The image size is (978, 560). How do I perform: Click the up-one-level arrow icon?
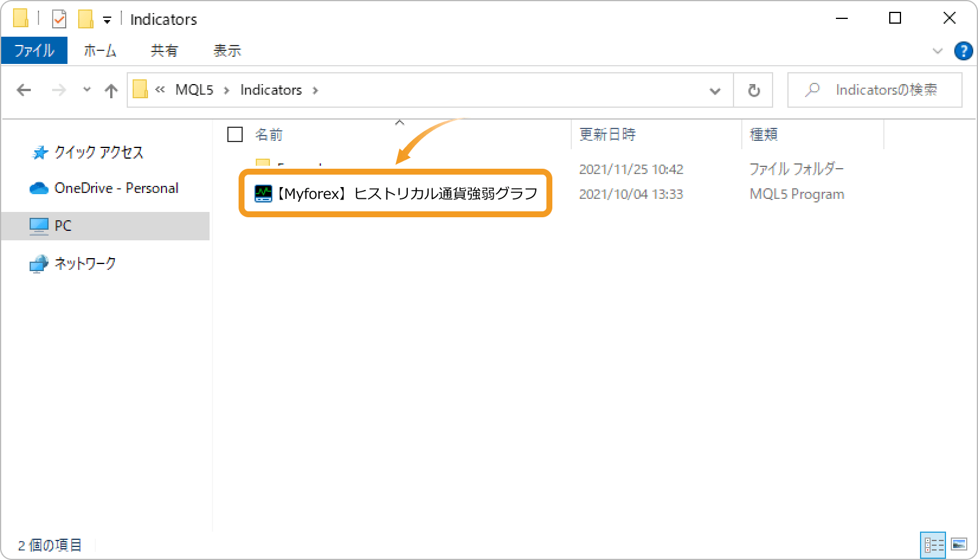[111, 90]
